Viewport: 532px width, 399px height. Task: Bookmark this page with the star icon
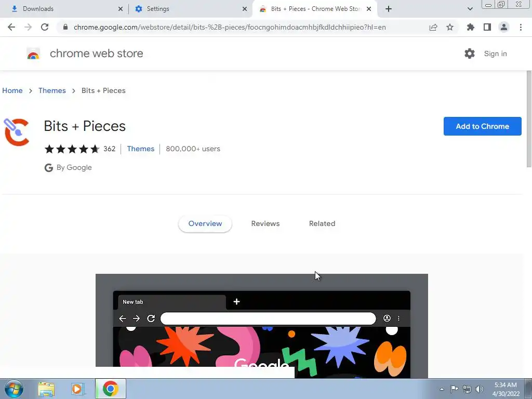[x=450, y=27]
